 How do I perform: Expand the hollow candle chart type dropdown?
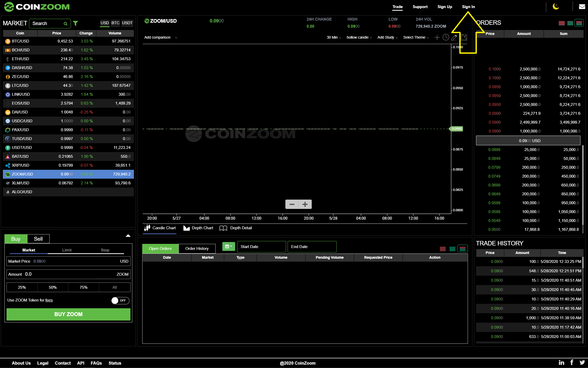click(x=359, y=38)
